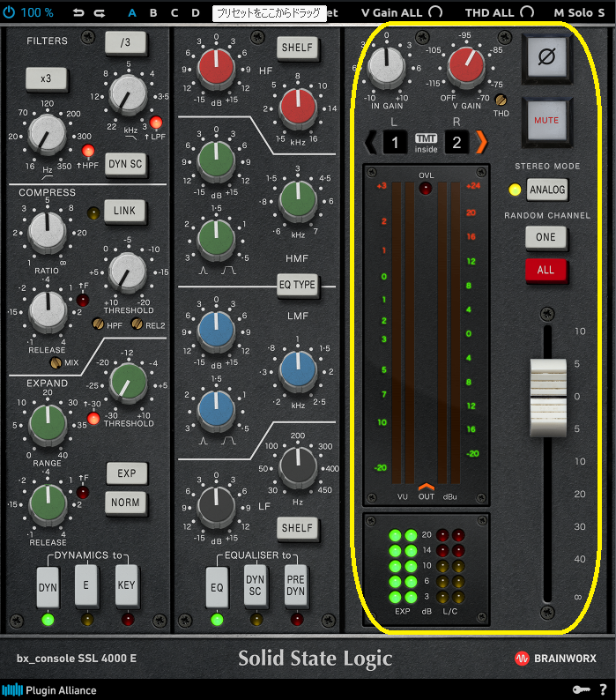Click the RANDOM CHANNEL ONE button
This screenshot has height=700, width=616.
(545, 237)
